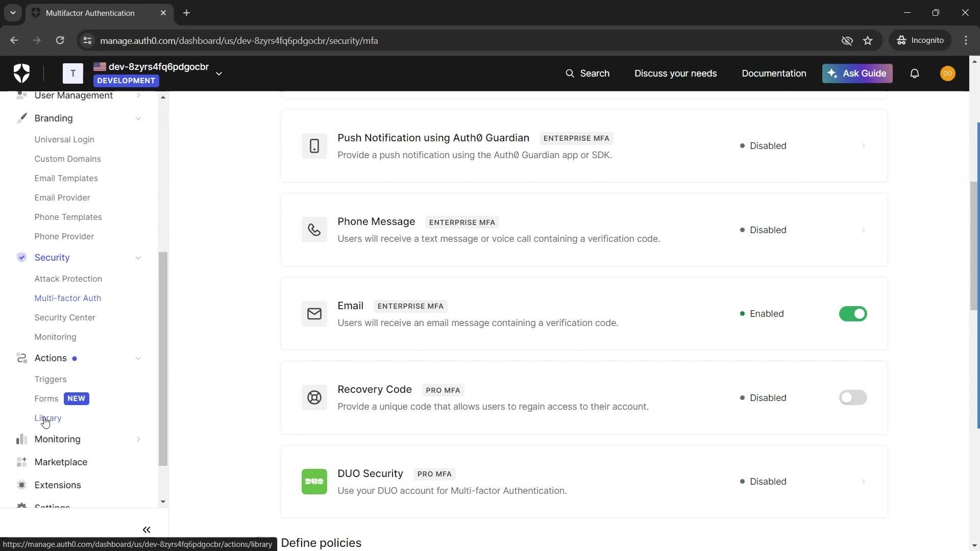Disable the Email MFA toggle
Screen dimensions: 980x551
[x=853, y=314]
